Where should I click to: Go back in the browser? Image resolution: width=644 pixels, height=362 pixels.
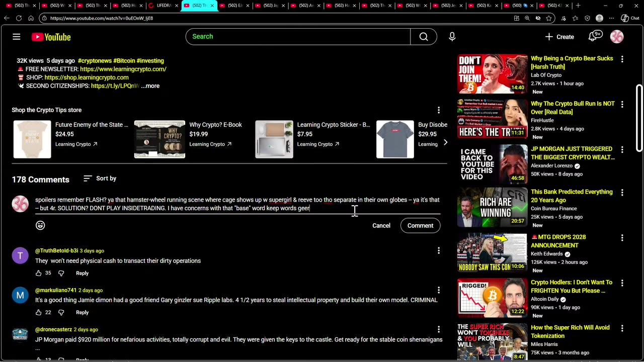[x=7, y=18]
